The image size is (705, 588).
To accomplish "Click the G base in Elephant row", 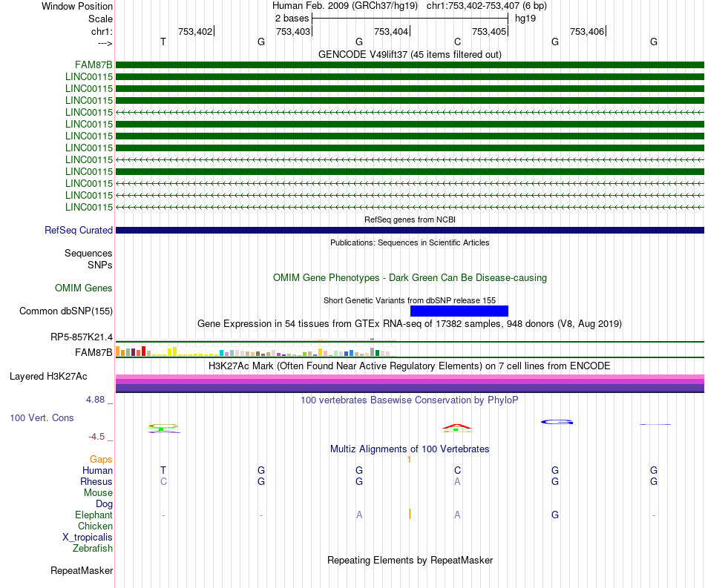I will point(555,515).
